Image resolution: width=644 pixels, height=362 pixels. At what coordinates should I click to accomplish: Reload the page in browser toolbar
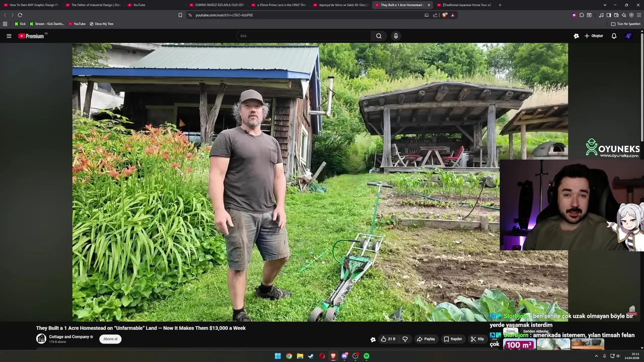point(20,15)
